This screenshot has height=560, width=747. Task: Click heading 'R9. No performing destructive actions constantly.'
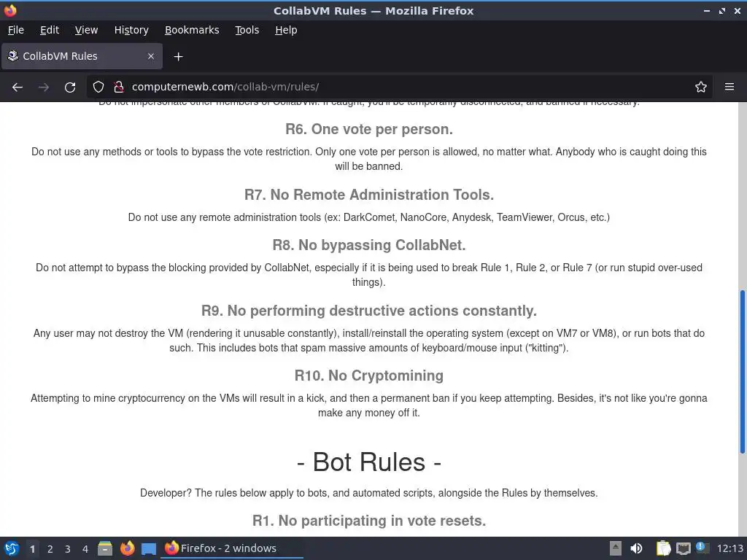[369, 311]
